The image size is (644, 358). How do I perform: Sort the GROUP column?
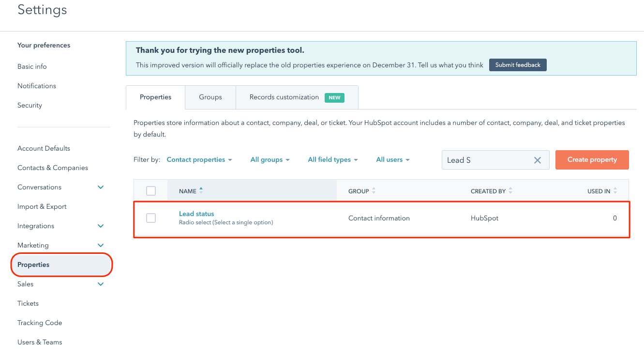pyautogui.click(x=374, y=191)
